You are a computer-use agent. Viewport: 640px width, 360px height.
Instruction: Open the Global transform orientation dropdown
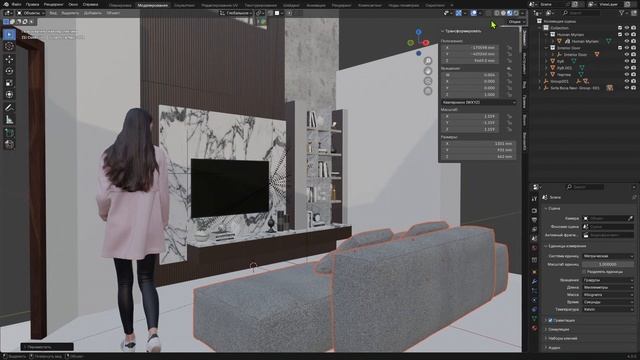click(236, 13)
